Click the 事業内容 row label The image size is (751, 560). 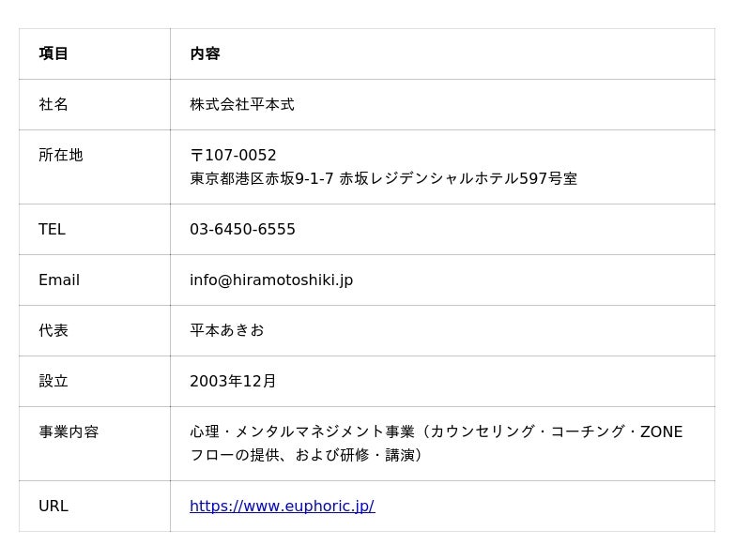pyautogui.click(x=69, y=431)
